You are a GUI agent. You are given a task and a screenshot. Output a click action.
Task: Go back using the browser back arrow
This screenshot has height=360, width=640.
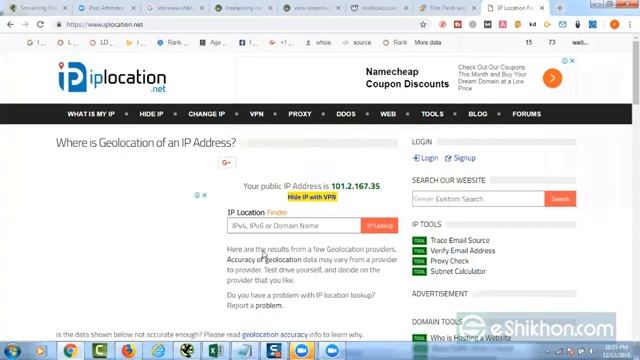(x=10, y=24)
